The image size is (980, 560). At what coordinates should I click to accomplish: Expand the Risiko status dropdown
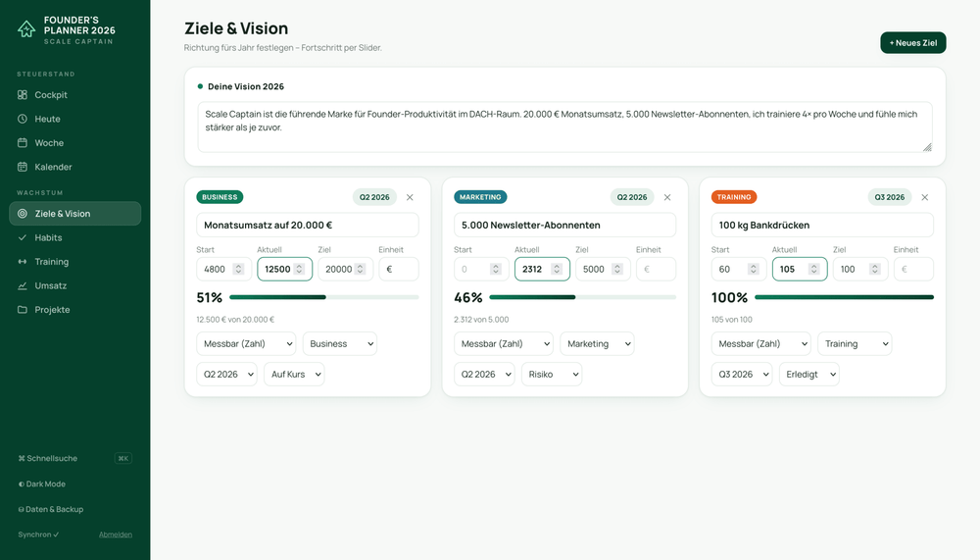[x=552, y=375]
